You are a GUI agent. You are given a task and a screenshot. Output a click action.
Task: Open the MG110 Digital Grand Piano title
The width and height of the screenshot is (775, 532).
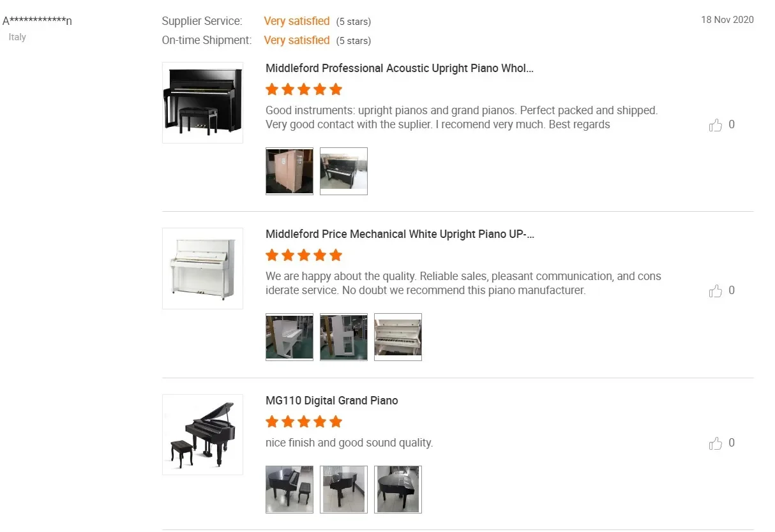click(x=332, y=401)
